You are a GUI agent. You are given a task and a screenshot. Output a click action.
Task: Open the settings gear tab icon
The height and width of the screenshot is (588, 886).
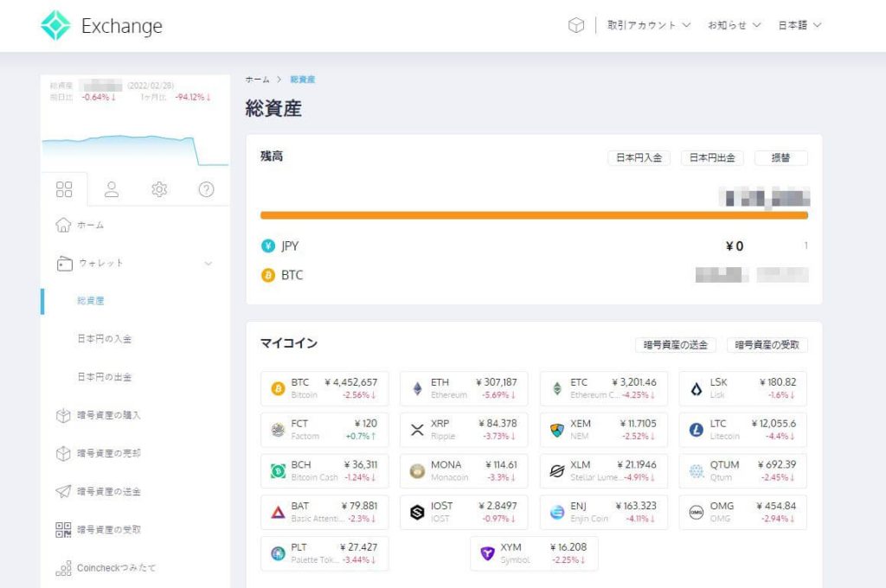pyautogui.click(x=159, y=189)
